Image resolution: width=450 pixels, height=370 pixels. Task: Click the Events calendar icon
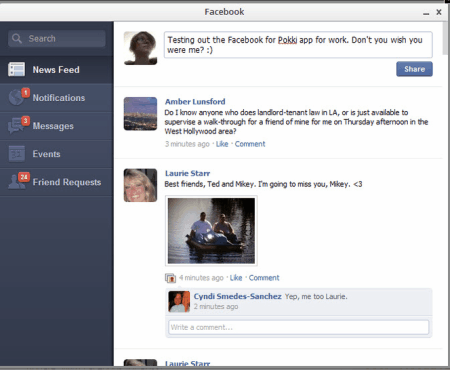click(x=17, y=154)
